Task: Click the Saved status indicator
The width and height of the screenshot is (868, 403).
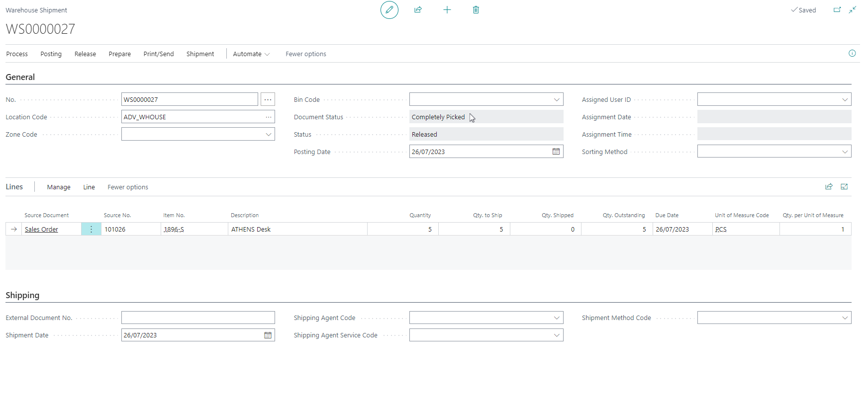Action: 803,10
